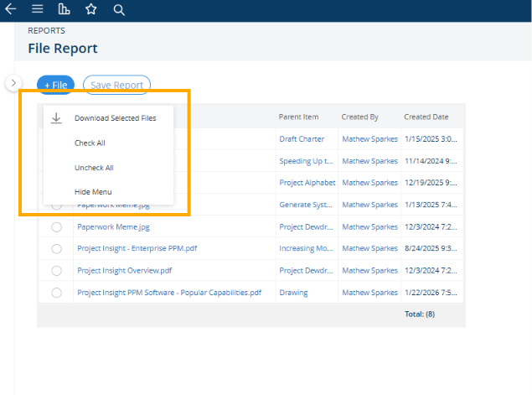The width and height of the screenshot is (532, 395).
Task: Click date 8/24/2025 cell
Action: (x=431, y=248)
